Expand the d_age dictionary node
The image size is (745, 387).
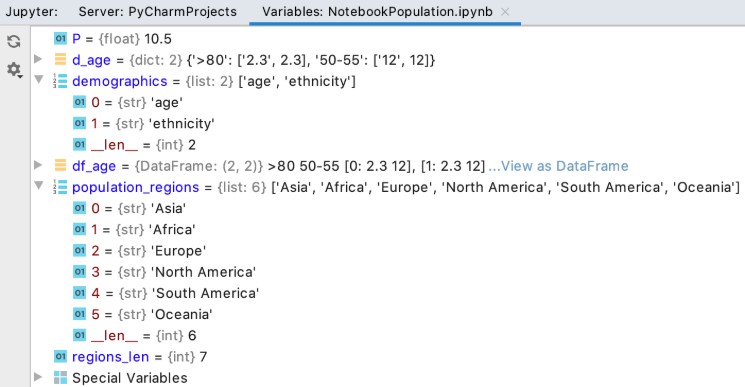[x=38, y=59]
